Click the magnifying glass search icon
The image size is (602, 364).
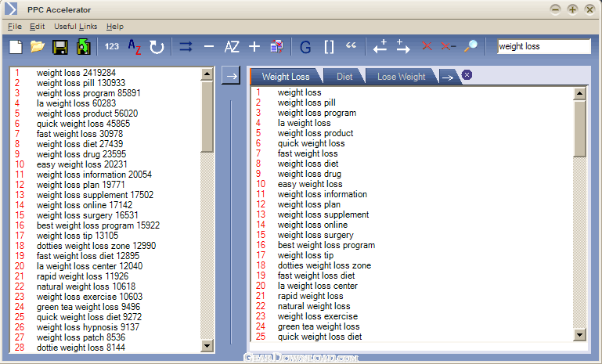(x=470, y=47)
